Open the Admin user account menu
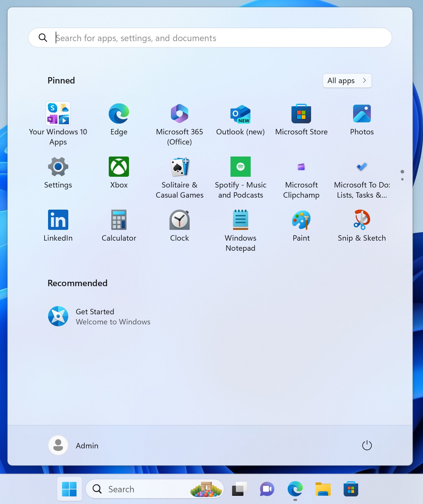This screenshot has height=504, width=423. (x=74, y=446)
